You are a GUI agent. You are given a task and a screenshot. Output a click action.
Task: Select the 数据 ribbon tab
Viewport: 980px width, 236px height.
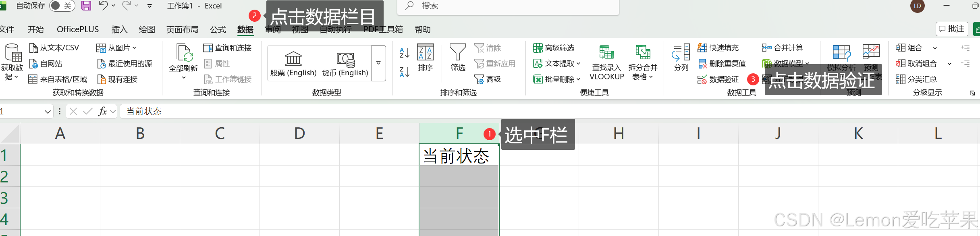tap(245, 29)
